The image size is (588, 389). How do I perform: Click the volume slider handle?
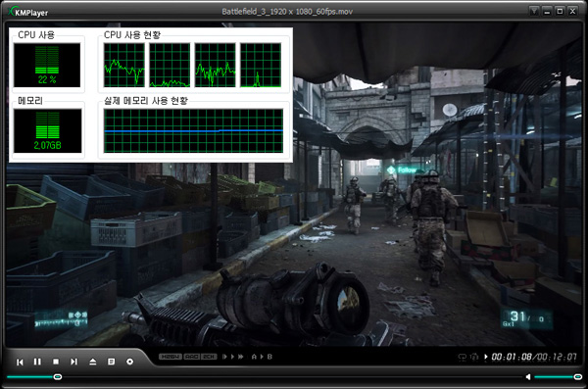point(578,376)
